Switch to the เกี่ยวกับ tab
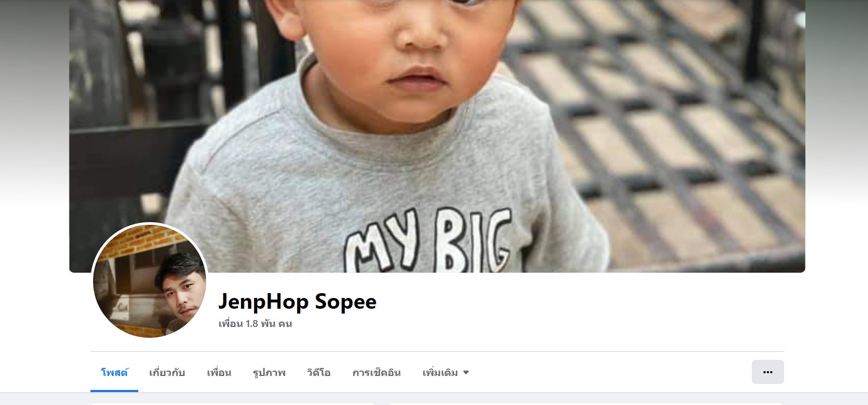Screen dimensions: 868x405 point(167,372)
